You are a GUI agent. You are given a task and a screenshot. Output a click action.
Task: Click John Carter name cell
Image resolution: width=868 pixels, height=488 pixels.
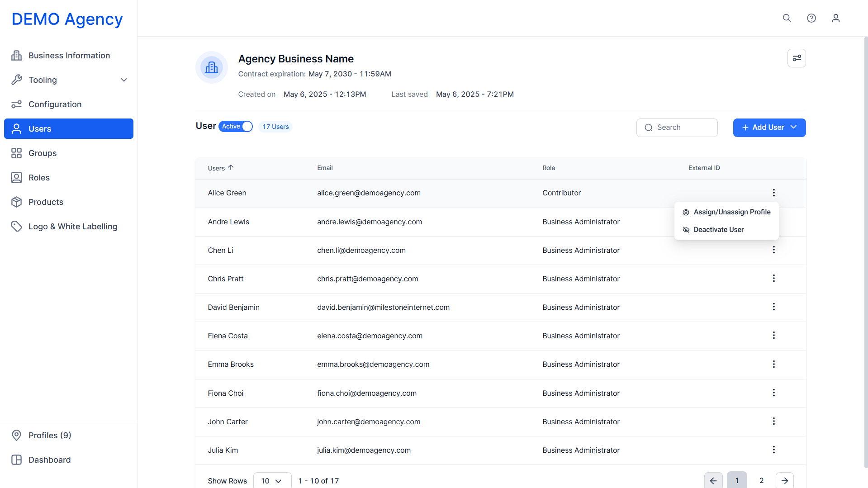[228, 422]
